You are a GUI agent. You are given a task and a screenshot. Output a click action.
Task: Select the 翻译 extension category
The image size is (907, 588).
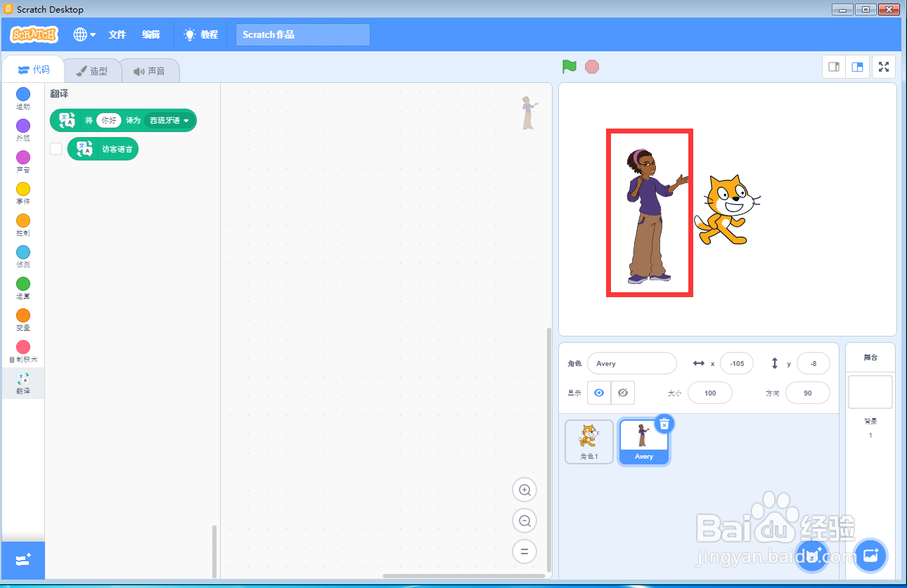pyautogui.click(x=23, y=384)
